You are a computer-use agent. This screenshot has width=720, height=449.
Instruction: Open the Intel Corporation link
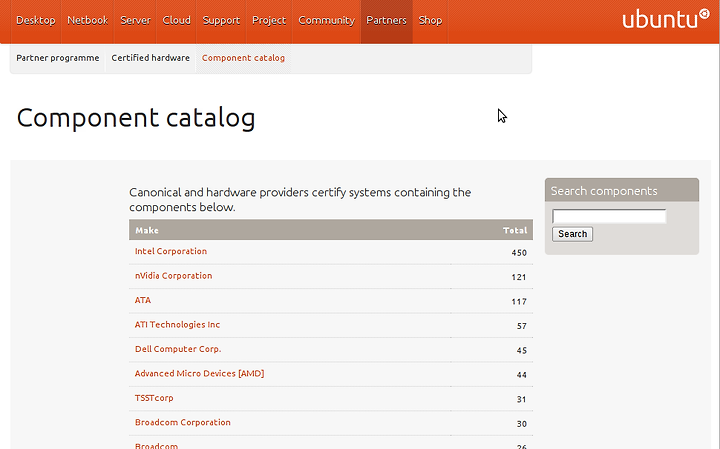pyautogui.click(x=171, y=252)
